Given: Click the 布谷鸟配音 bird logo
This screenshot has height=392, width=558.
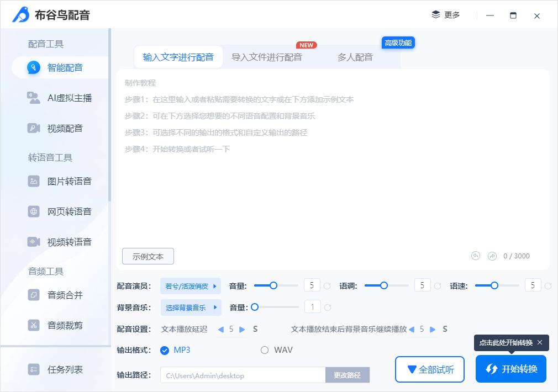Looking at the screenshot, I should pos(20,14).
